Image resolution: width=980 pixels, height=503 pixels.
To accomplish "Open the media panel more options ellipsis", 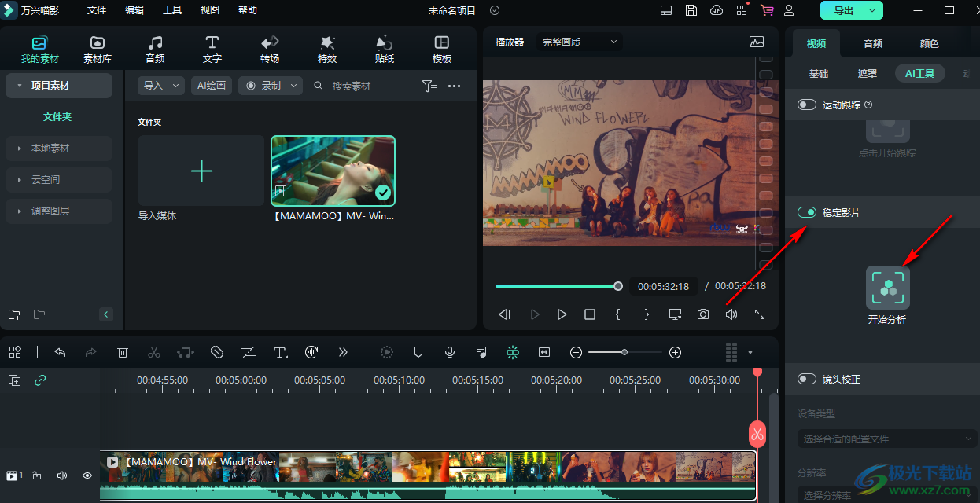I will click(455, 86).
